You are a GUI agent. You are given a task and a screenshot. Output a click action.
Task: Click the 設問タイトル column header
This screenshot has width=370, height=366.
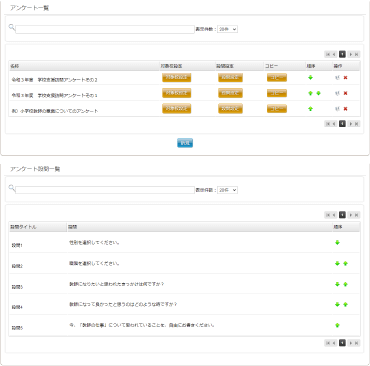point(38,227)
